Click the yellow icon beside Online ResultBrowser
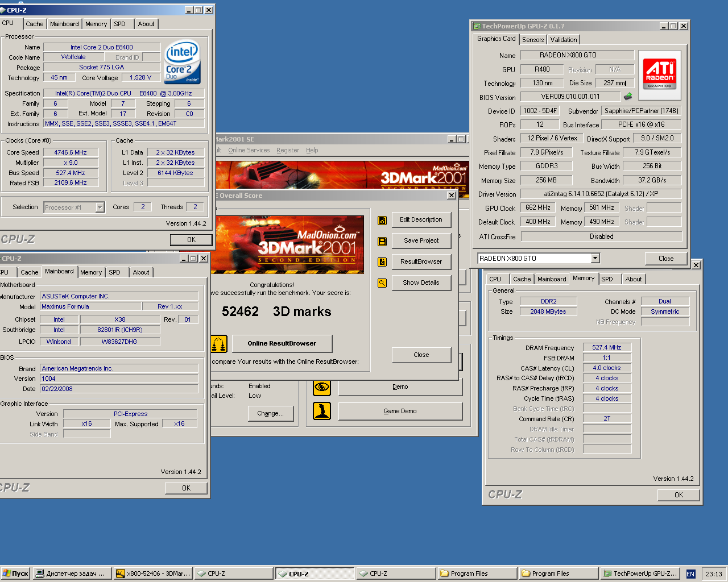This screenshot has height=582, width=728. click(x=219, y=343)
